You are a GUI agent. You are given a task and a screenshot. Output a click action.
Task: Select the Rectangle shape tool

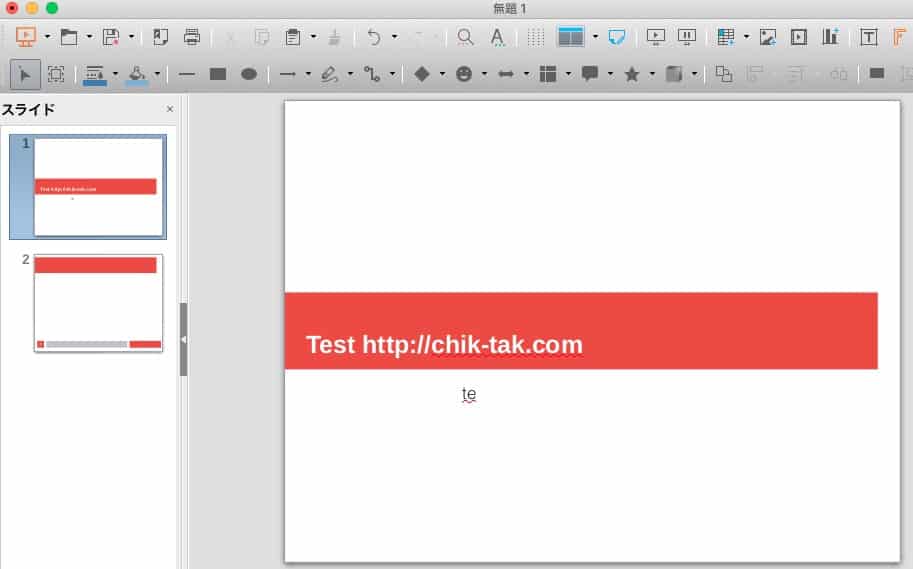click(x=218, y=74)
